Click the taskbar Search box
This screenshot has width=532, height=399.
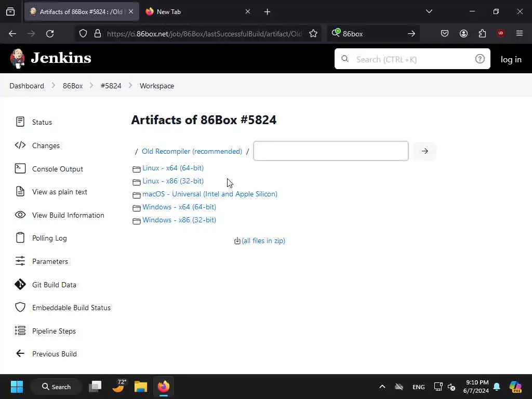56,387
